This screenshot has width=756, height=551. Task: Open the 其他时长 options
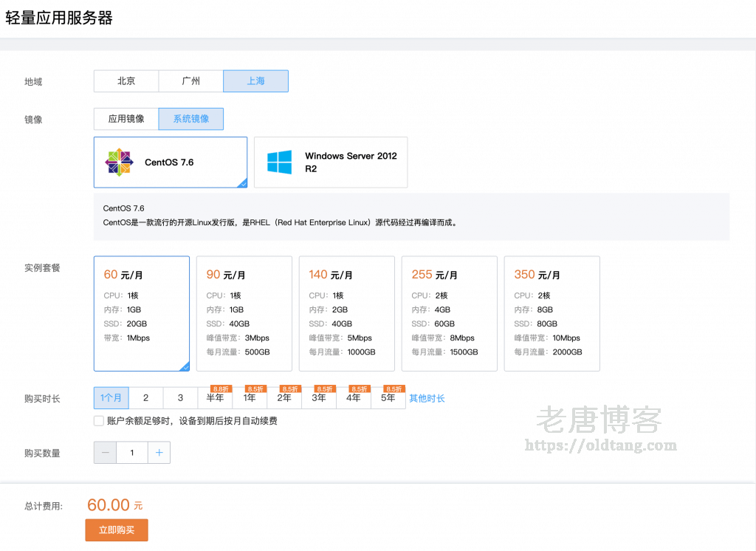[426, 397]
